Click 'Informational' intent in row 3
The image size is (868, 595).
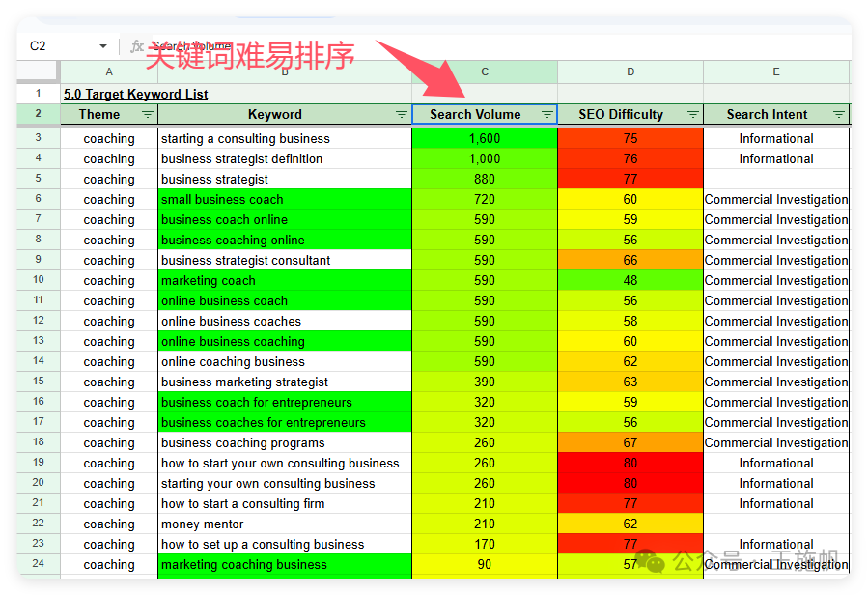coord(776,138)
